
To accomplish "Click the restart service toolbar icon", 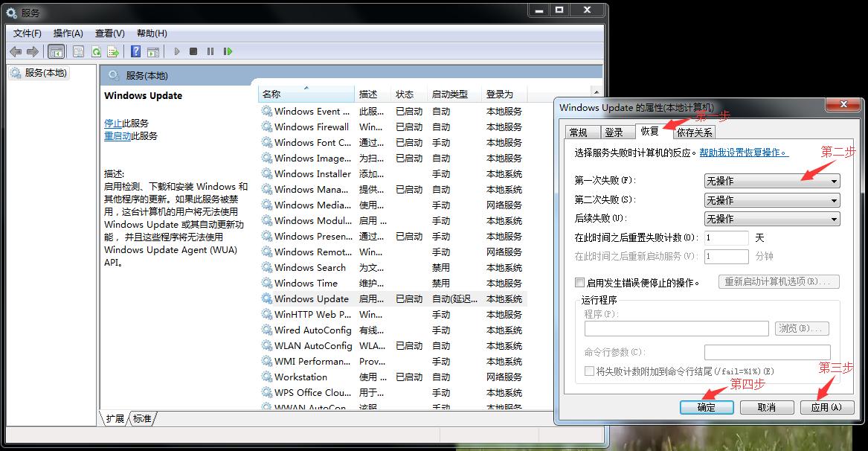I will pos(228,51).
